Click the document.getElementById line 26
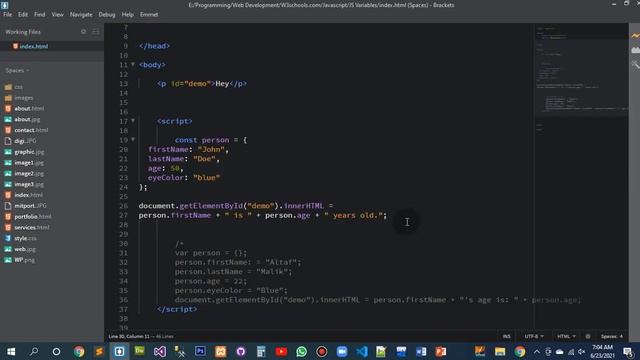Viewport: 640px width, 360px height. (x=236, y=206)
